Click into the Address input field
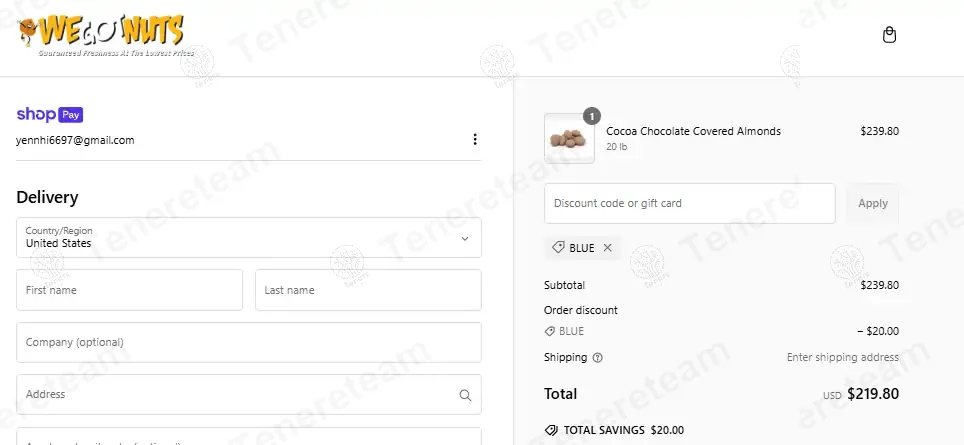Screen dimensions: 964x445 235,395
